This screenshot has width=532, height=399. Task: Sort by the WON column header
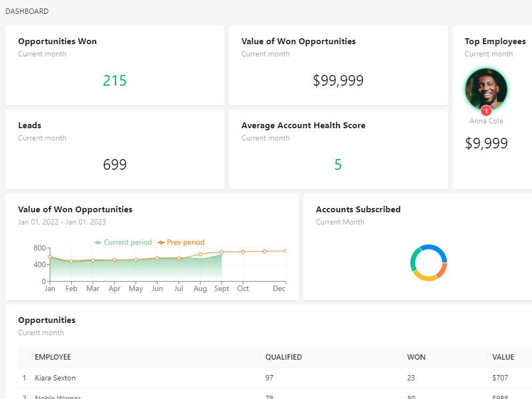[417, 357]
